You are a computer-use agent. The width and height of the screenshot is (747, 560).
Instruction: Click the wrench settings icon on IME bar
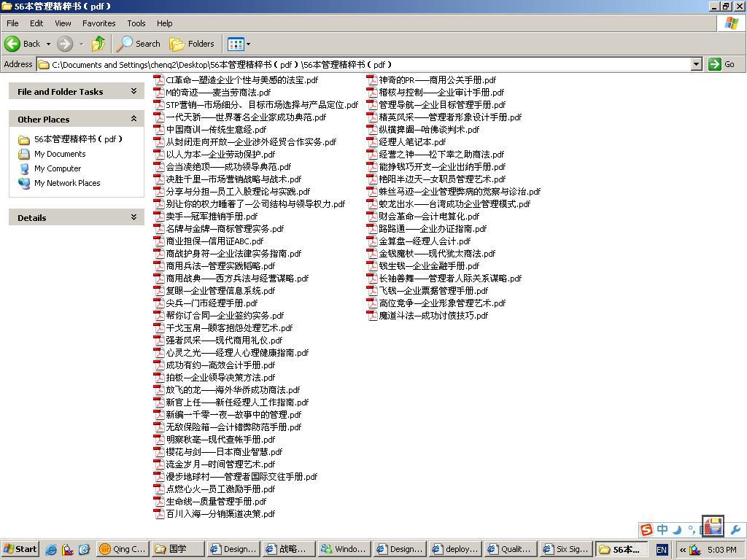click(x=736, y=529)
